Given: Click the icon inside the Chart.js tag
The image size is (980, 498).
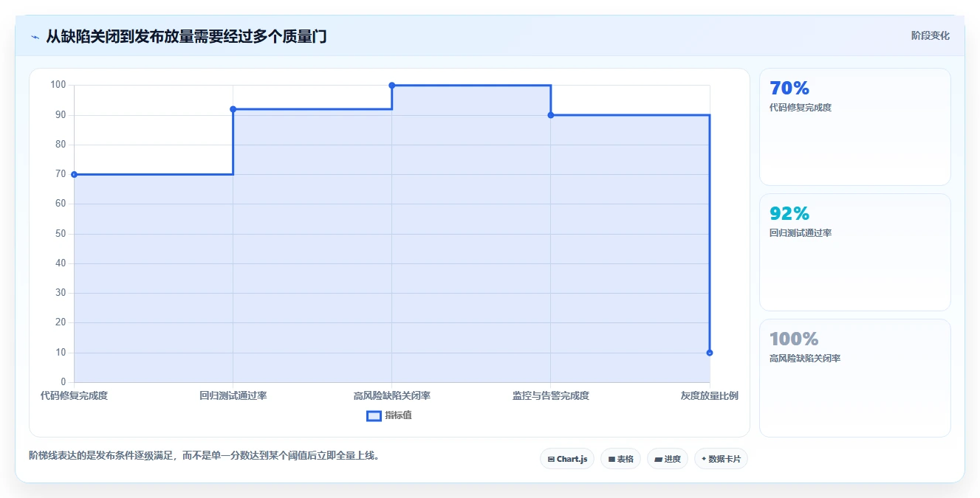Looking at the screenshot, I should (551, 459).
